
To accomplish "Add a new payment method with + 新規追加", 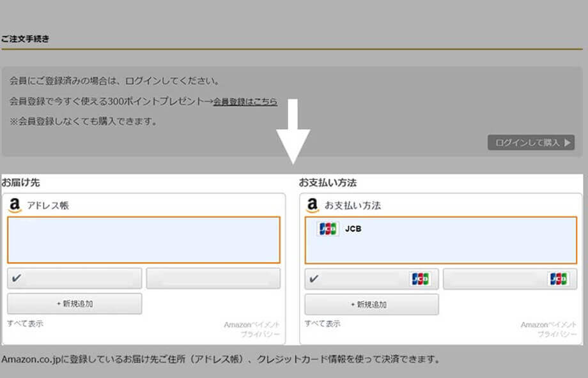I will coord(371,304).
